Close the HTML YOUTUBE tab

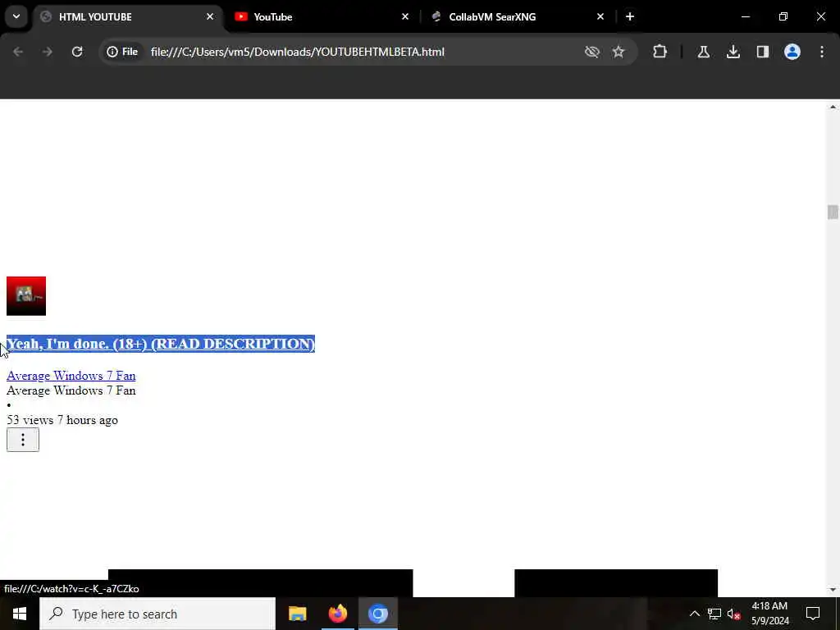click(210, 17)
